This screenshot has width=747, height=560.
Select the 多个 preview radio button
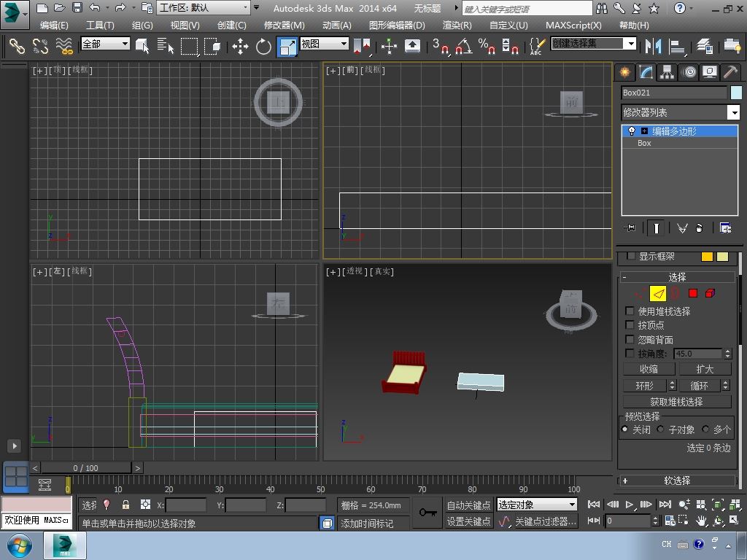point(705,429)
